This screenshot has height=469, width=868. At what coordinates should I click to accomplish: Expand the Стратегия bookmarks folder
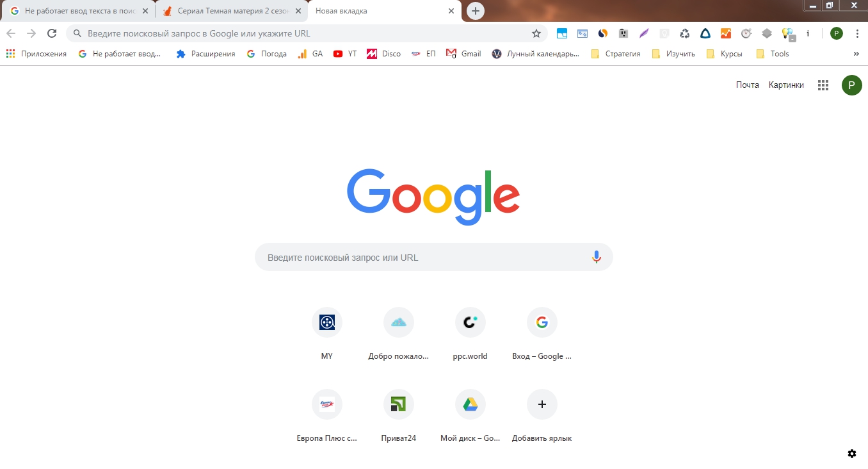(616, 54)
